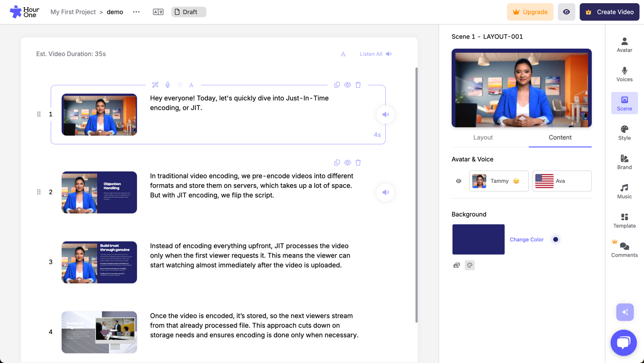Click the large dark blue background swatch
The width and height of the screenshot is (644, 363).
(478, 239)
